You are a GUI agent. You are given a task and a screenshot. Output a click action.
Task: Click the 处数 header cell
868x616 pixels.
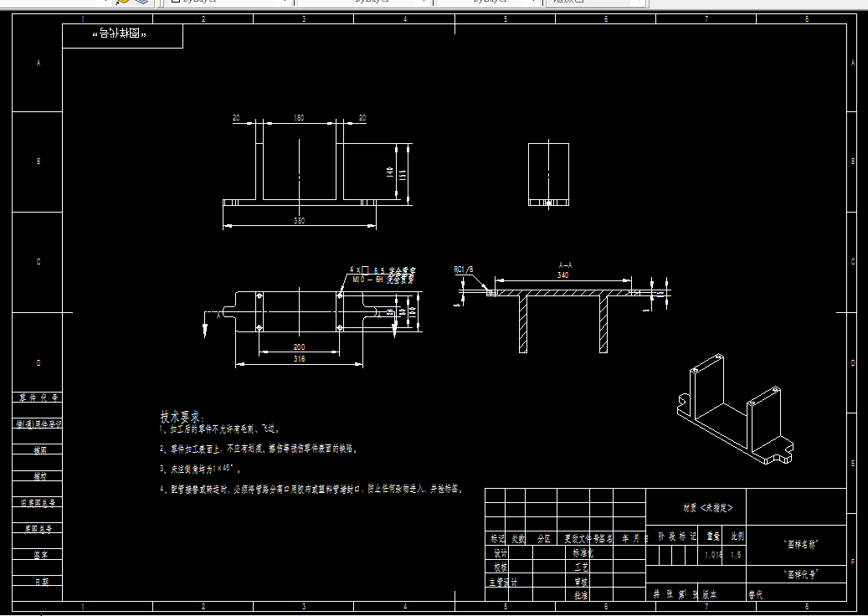click(x=517, y=538)
